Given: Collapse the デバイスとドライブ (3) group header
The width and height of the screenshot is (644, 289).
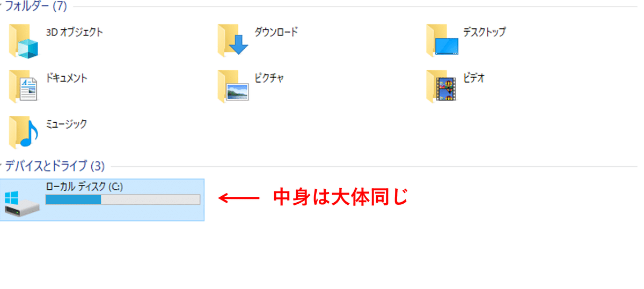Looking at the screenshot, I should (54, 166).
